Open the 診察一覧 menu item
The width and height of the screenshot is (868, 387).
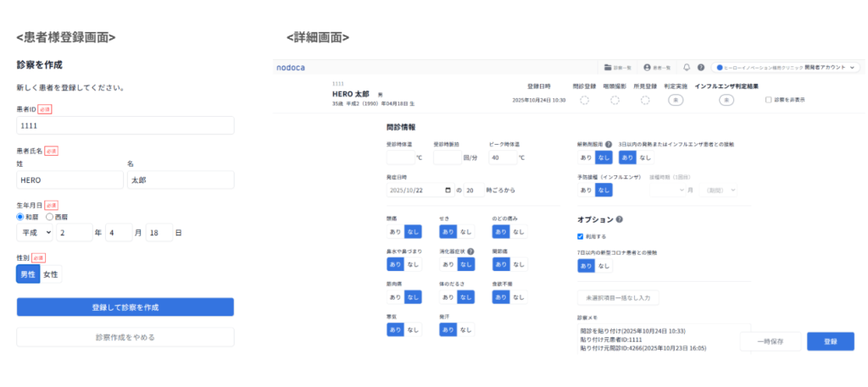point(618,67)
